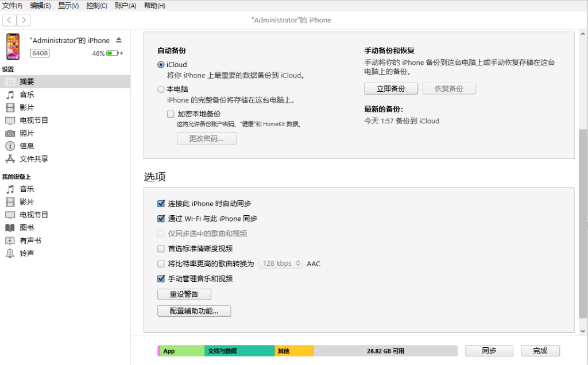Open 影片 icon under 我的设备上
The width and height of the screenshot is (588, 365).
[x=10, y=202]
